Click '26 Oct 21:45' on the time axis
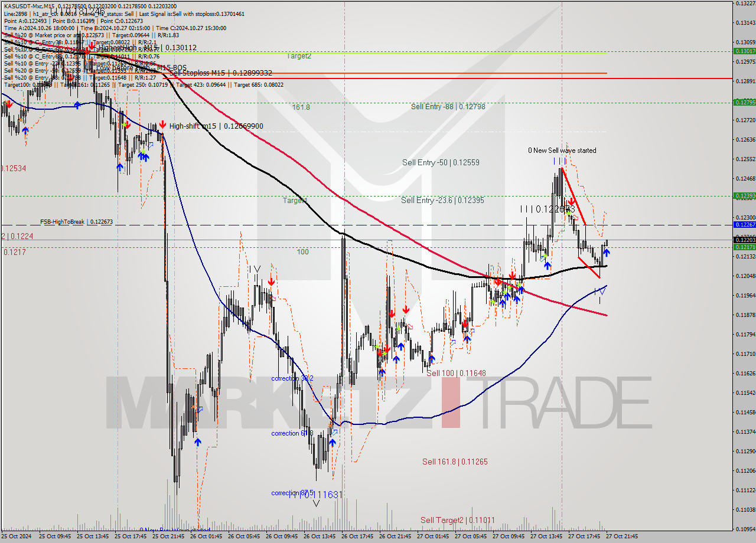 tap(395, 537)
